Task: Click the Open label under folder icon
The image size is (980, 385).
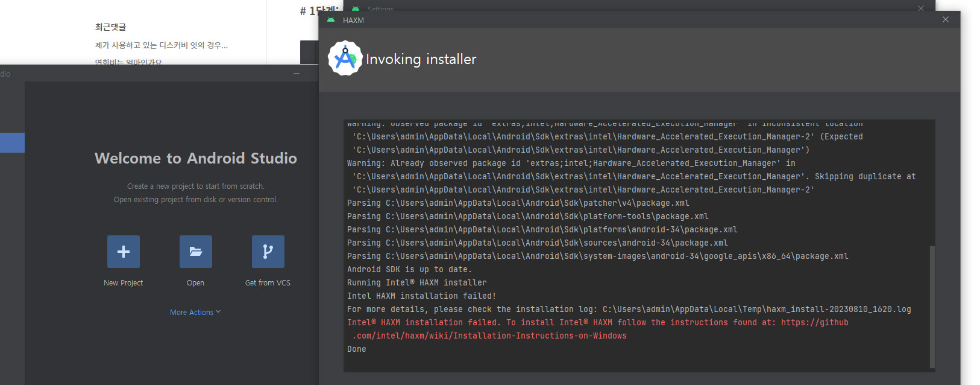Action: [195, 282]
